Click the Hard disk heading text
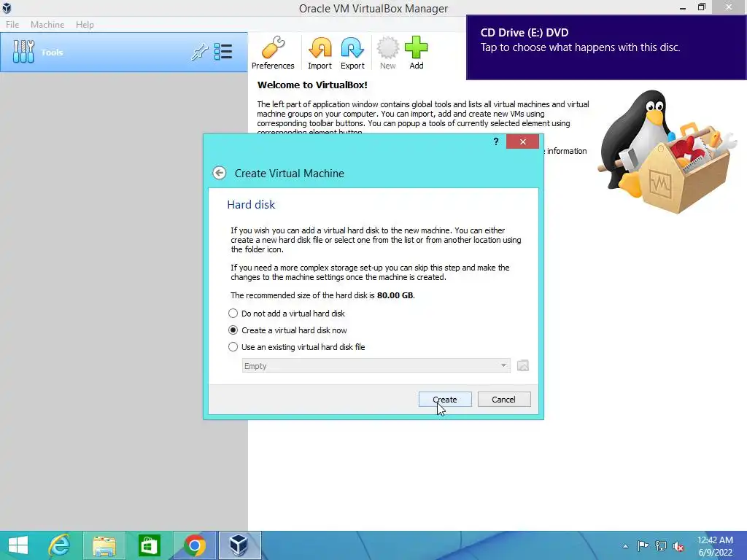Viewport: 747px width, 560px height. coord(251,205)
